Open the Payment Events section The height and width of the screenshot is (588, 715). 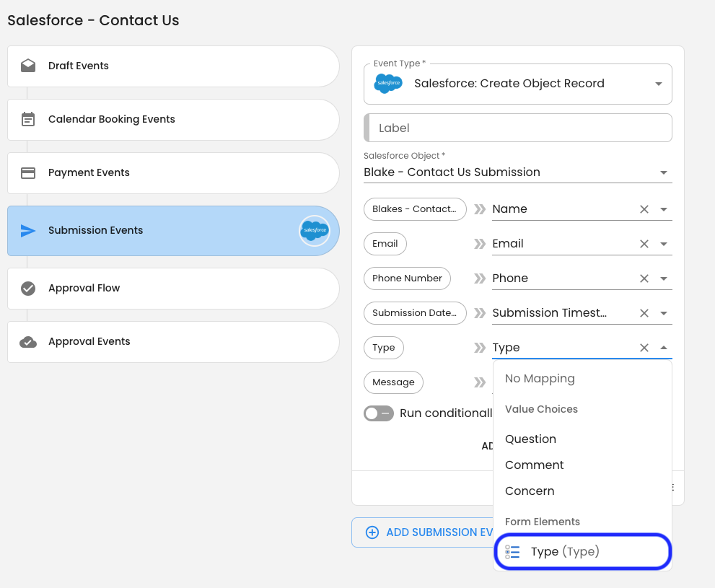click(173, 172)
